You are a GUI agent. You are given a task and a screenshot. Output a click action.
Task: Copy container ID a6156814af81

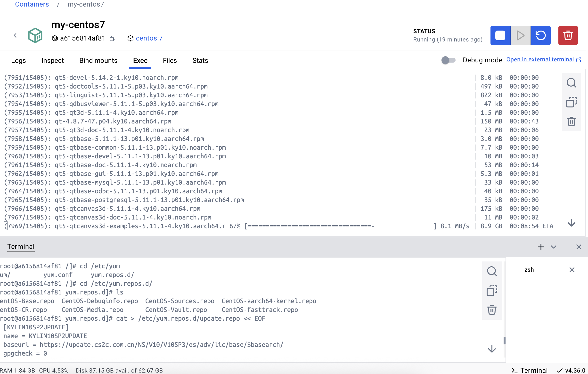tap(112, 38)
